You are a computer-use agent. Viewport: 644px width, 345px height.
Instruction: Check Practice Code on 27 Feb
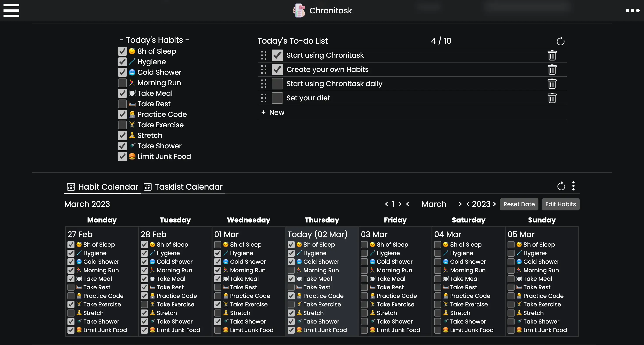[x=71, y=296]
